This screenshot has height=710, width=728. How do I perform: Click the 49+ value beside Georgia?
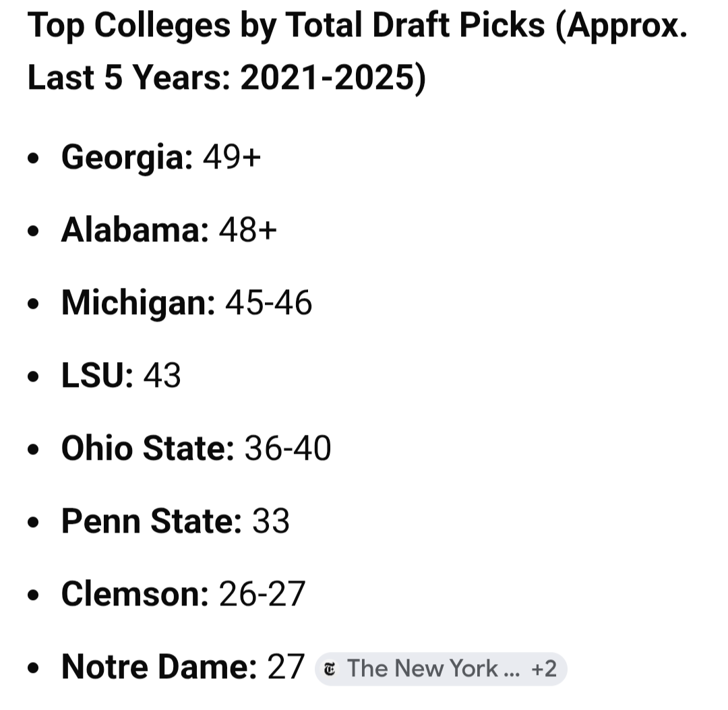tap(232, 158)
